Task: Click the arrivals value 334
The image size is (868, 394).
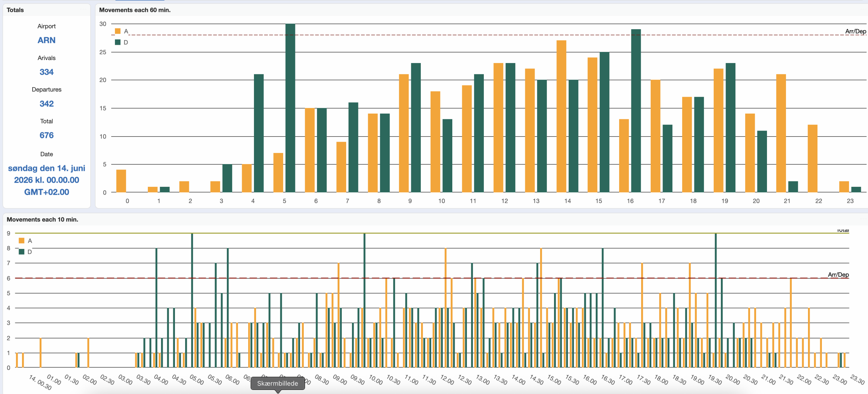Action: 46,72
